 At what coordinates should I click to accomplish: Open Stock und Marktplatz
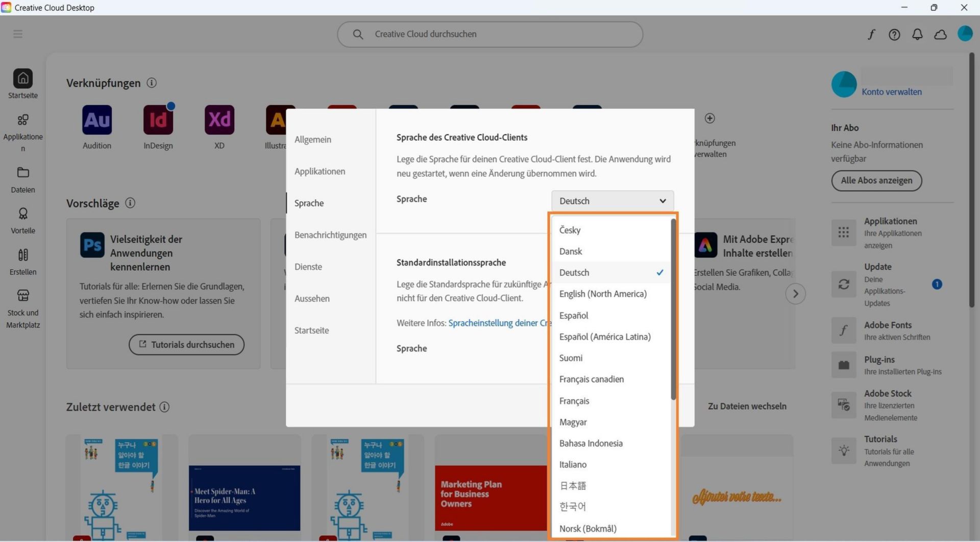pyautogui.click(x=23, y=309)
